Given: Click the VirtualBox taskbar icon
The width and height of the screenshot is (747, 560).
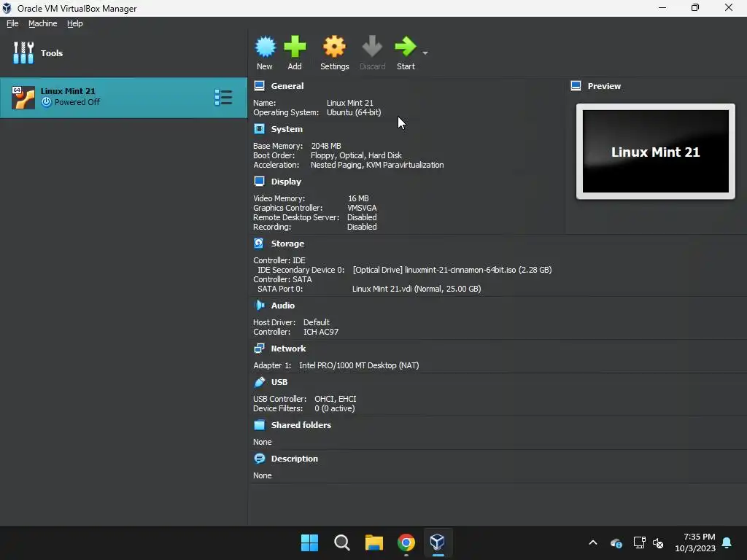Looking at the screenshot, I should (x=438, y=542).
